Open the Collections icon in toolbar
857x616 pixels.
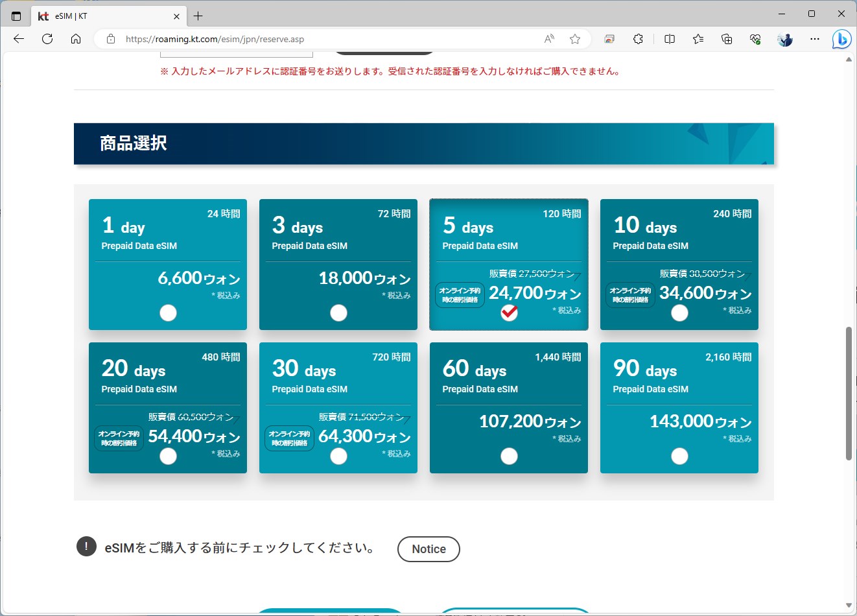pyautogui.click(x=727, y=39)
